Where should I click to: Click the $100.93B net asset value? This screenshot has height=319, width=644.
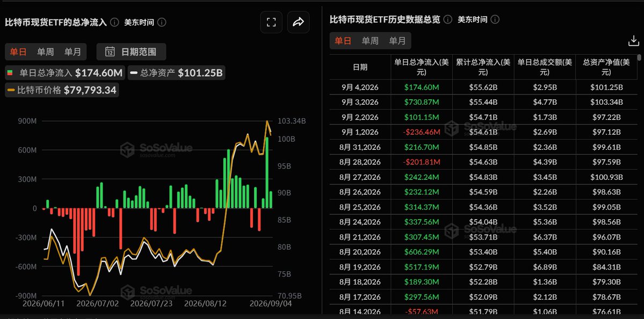click(x=606, y=177)
